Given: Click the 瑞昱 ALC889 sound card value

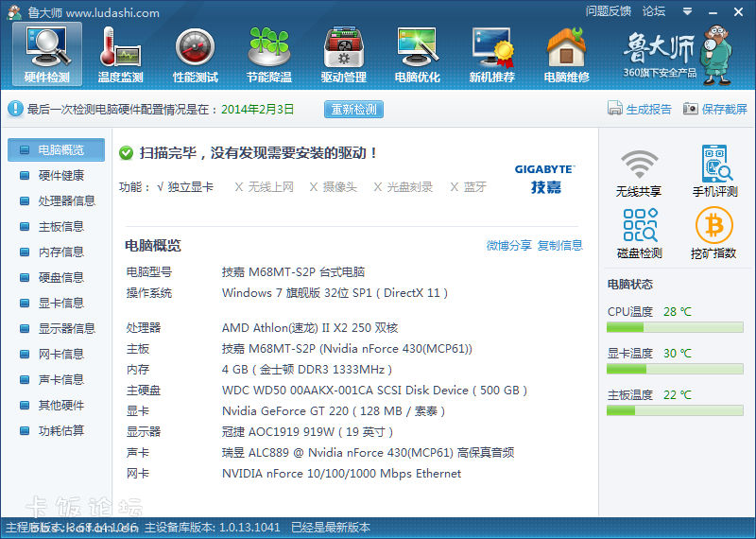Looking at the screenshot, I should click(x=368, y=453).
